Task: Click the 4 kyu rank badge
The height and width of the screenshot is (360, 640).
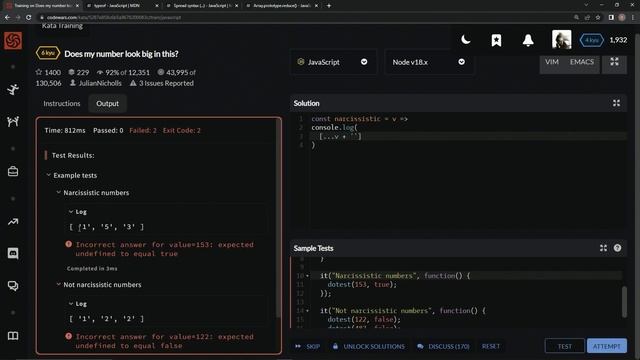Action: (x=591, y=40)
